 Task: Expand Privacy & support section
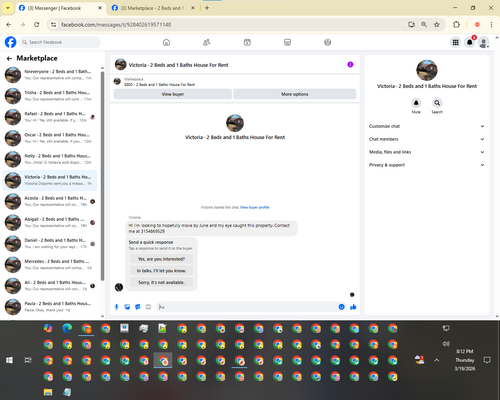pyautogui.click(x=426, y=165)
